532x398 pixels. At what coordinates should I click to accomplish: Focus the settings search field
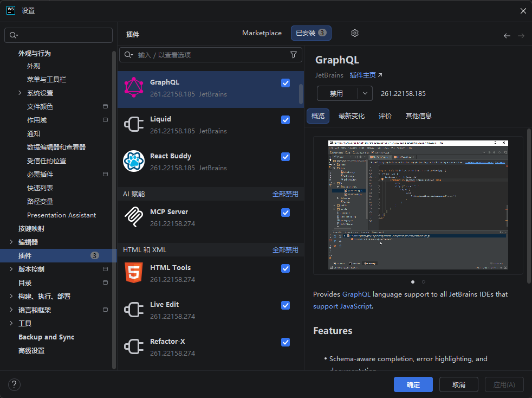(x=59, y=35)
